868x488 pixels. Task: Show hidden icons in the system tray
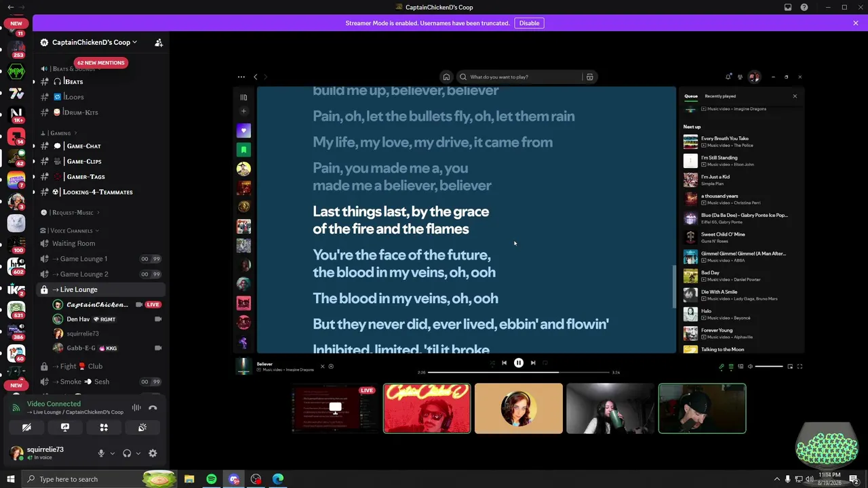776,479
